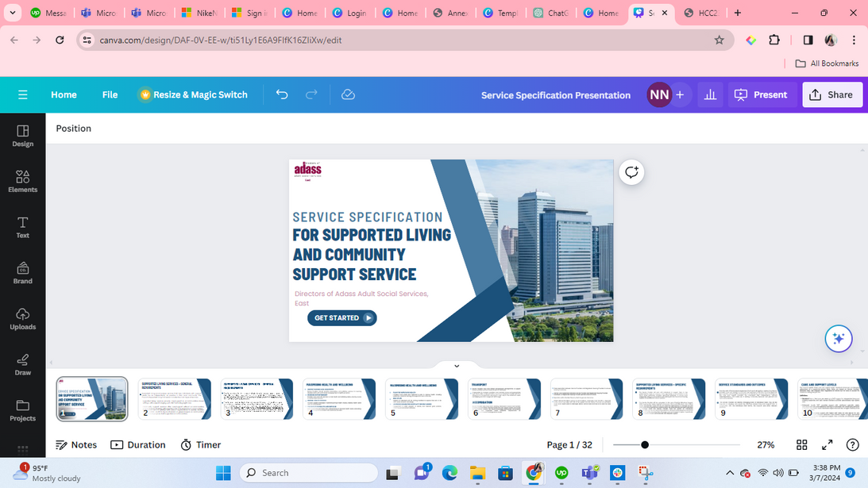Viewport: 868px width, 488px height.
Task: Open the analytics bar chart icon
Action: click(x=710, y=94)
